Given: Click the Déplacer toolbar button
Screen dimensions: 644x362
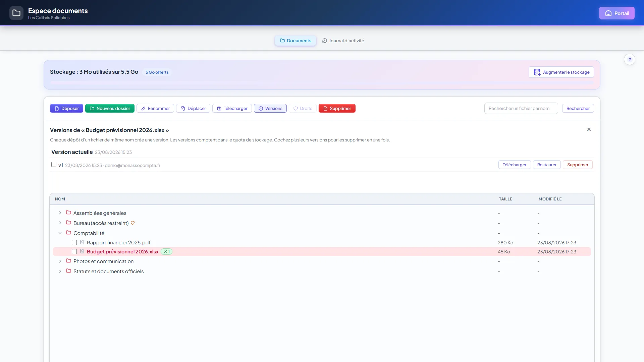Looking at the screenshot, I should point(193,108).
